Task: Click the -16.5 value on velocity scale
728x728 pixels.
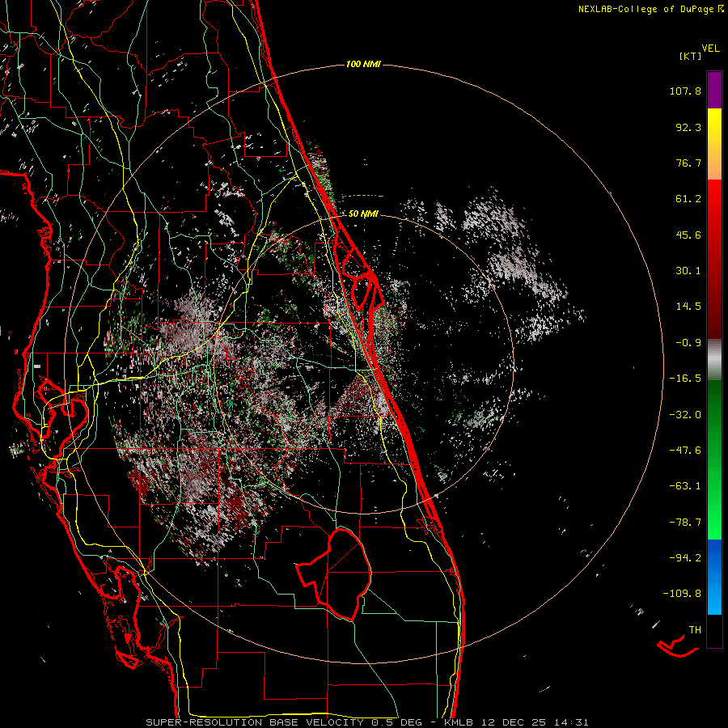Action: (x=685, y=379)
